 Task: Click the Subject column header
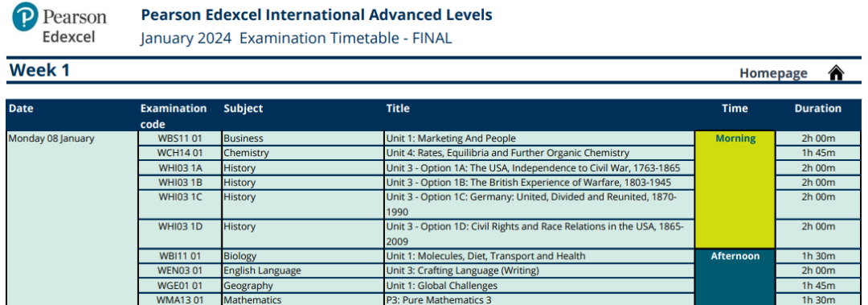point(243,109)
